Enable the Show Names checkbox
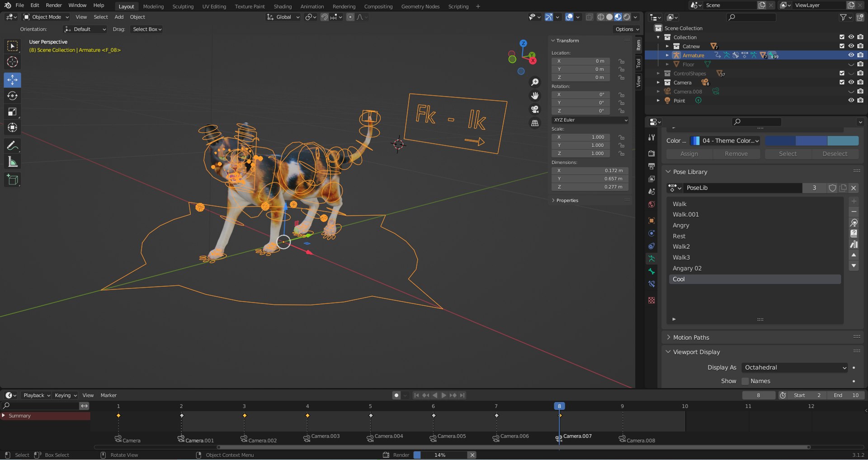868x460 pixels. pos(745,381)
